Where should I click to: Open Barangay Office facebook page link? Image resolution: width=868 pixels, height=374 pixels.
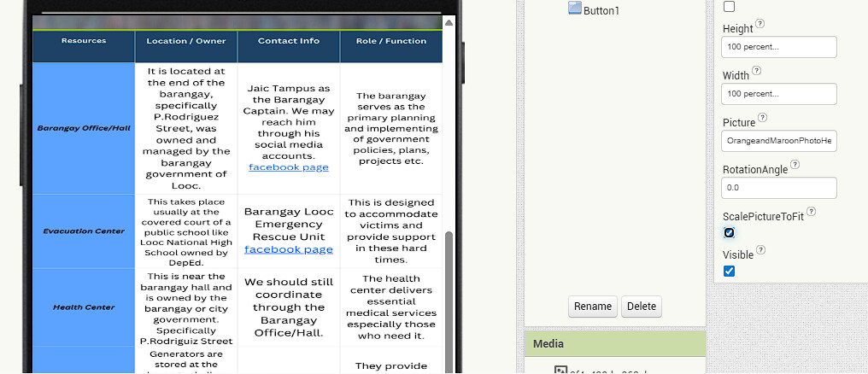(x=289, y=167)
